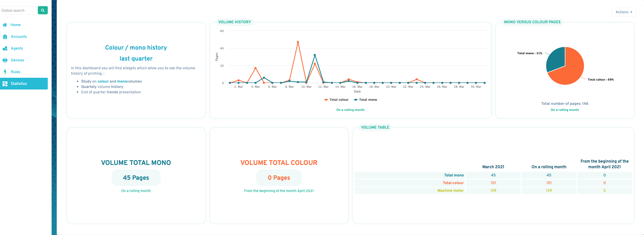
Task: Open the Devices printer icon
Action: pos(5,60)
